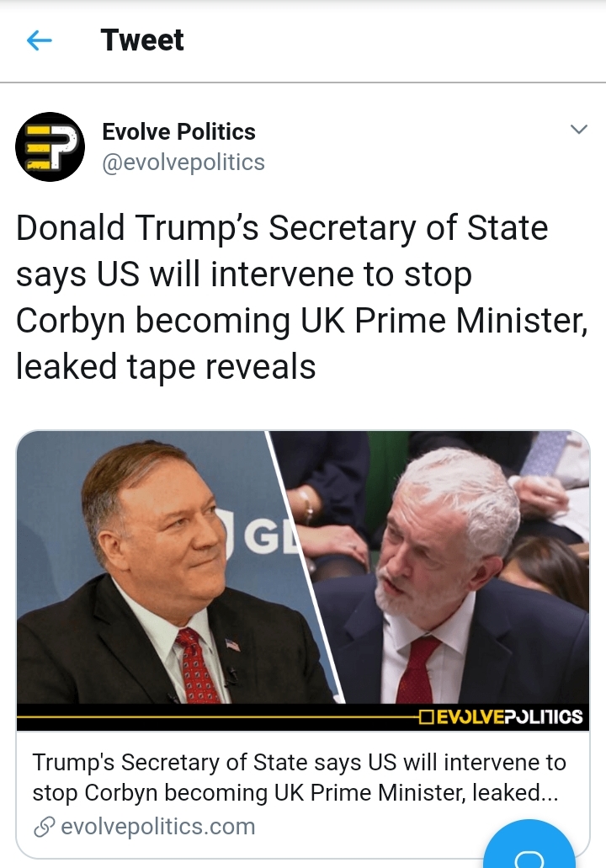Click the small square icon before EVOLVEPOLITICS
This screenshot has width=606, height=868.
(x=427, y=717)
